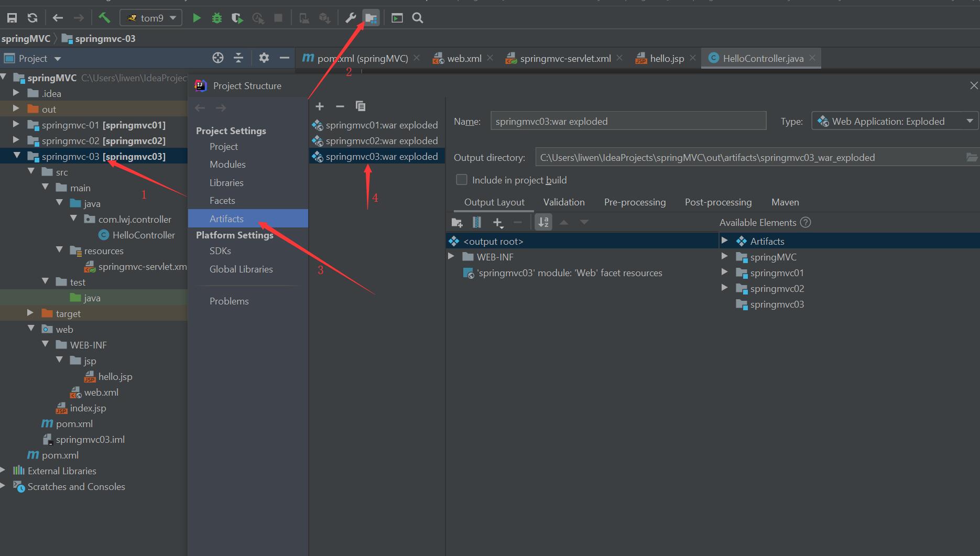The height and width of the screenshot is (556, 980).
Task: Toggle sort elements by name icon
Action: (543, 223)
